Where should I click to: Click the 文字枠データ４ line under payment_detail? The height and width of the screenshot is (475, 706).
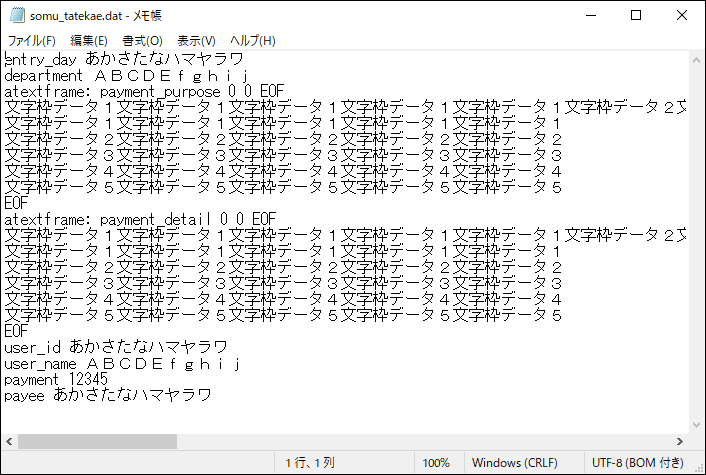[x=283, y=299]
